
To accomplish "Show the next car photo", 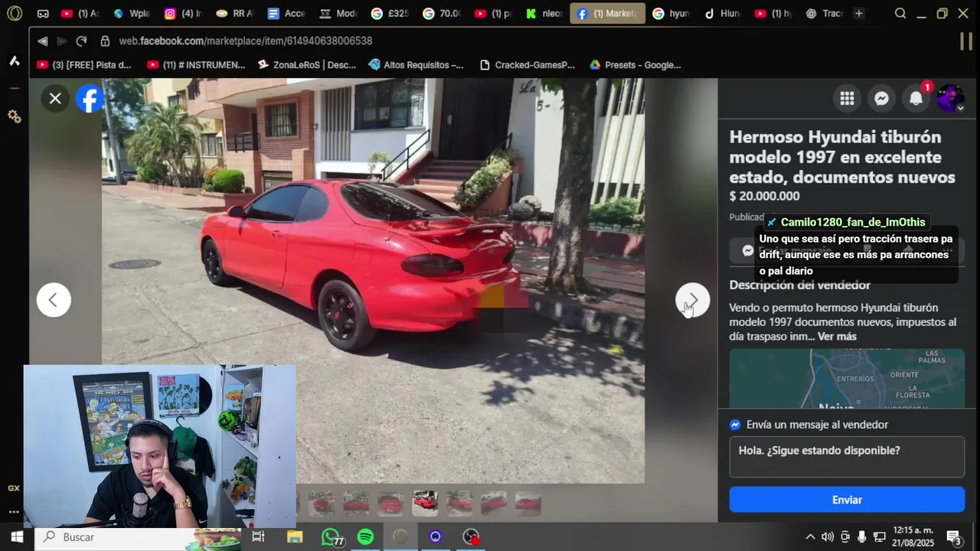I will [x=692, y=300].
